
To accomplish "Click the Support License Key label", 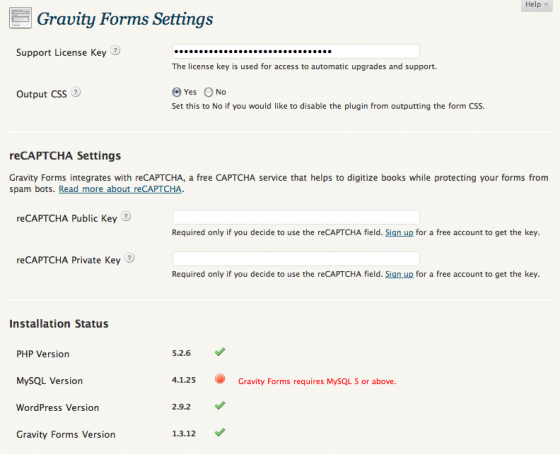I will pyautogui.click(x=61, y=53).
